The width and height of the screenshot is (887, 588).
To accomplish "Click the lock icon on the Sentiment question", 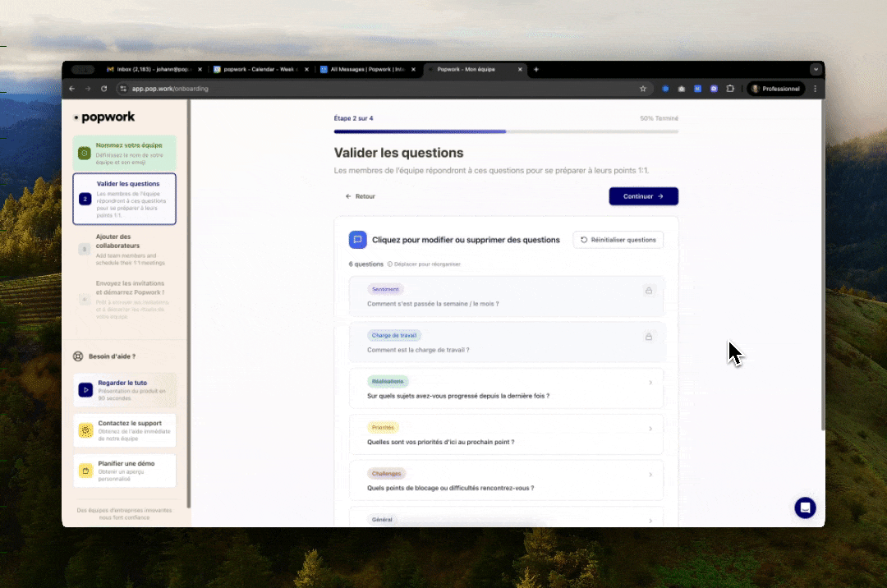I will click(x=648, y=290).
